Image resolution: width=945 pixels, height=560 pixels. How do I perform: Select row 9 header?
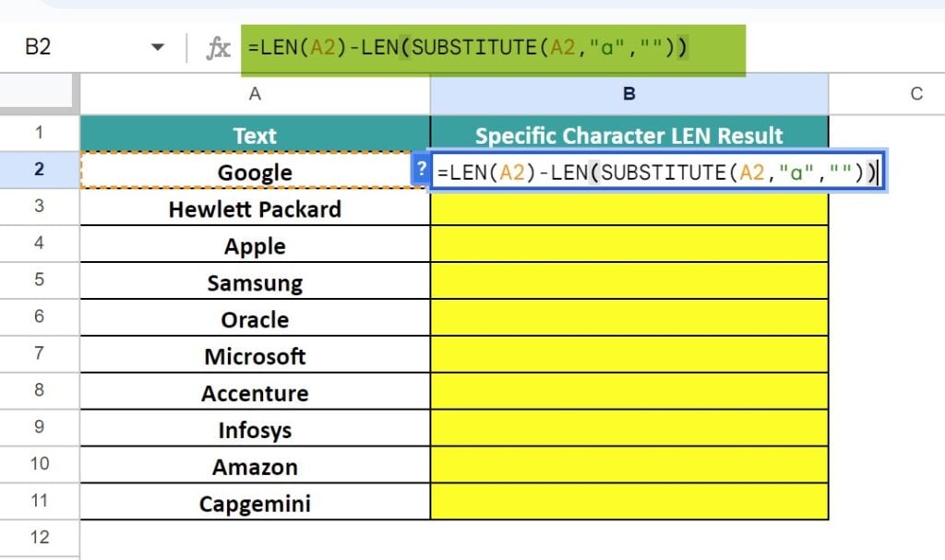click(39, 427)
